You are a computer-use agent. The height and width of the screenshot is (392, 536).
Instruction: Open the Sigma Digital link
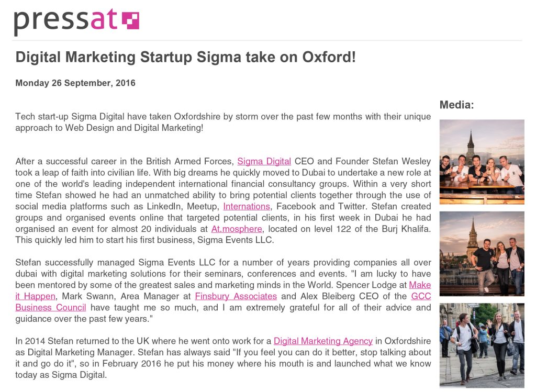[264, 161]
